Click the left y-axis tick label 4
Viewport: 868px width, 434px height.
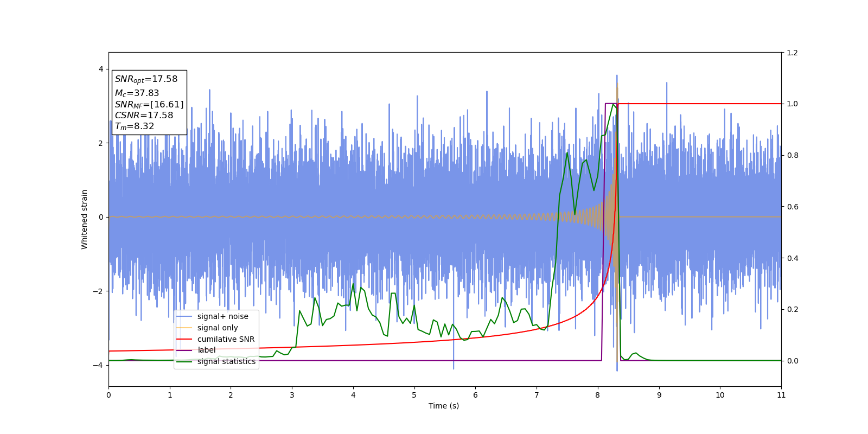pyautogui.click(x=101, y=69)
